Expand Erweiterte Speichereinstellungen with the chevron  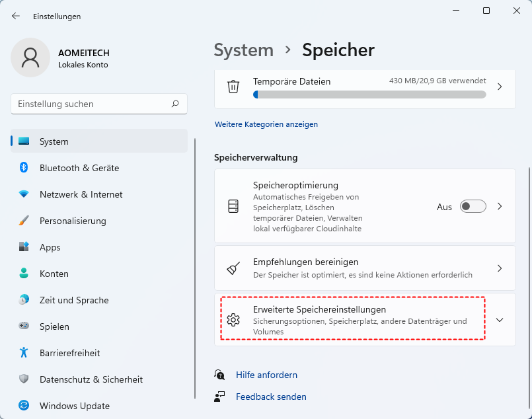coord(500,320)
